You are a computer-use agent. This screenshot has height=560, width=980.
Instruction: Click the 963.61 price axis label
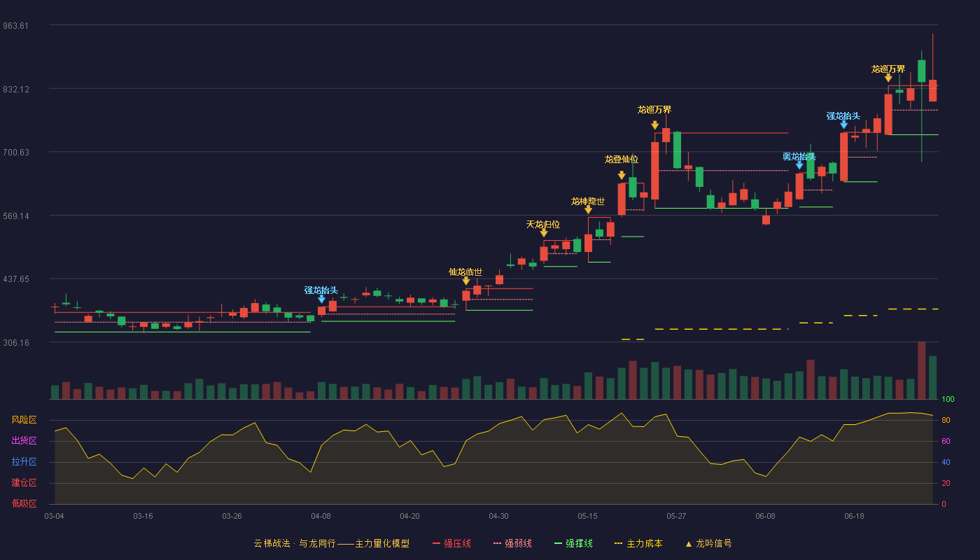pos(15,25)
